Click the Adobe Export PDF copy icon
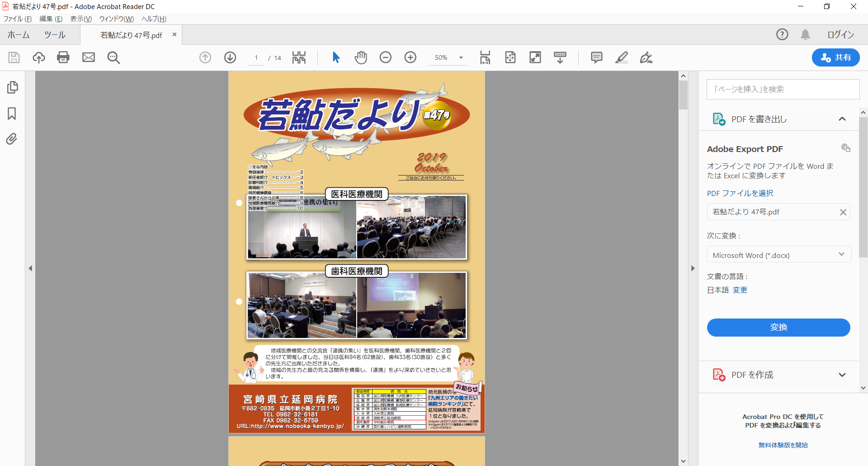This screenshot has height=466, width=868. [846, 148]
